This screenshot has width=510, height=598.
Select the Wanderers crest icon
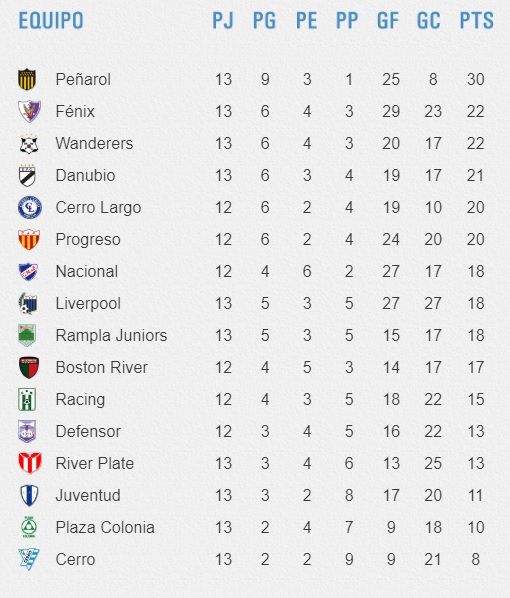point(29,143)
